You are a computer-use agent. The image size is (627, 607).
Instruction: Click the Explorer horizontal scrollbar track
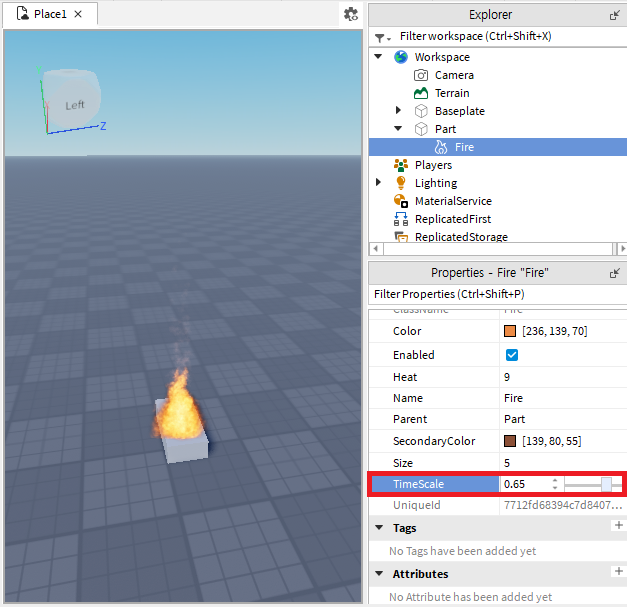(x=497, y=249)
